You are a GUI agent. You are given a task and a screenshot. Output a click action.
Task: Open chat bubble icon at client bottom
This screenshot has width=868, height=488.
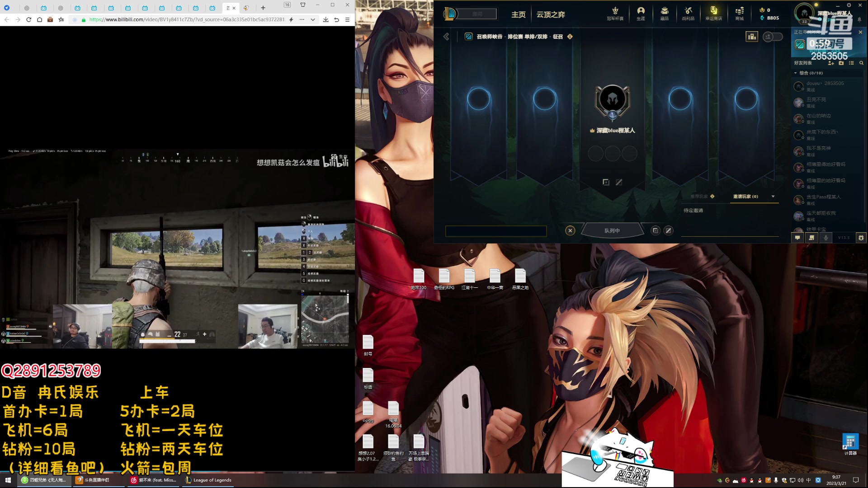(797, 237)
